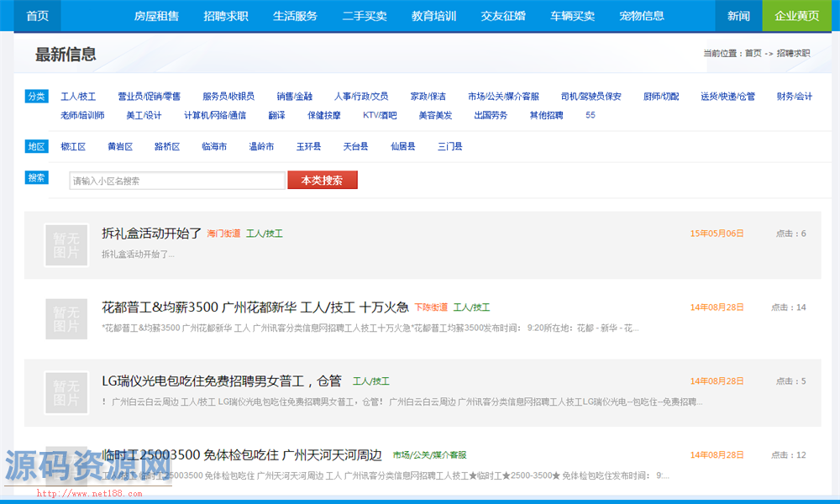Viewport: 840px width, 504px height.
Task: Go to the 首页 home tab
Action: pos(38,16)
